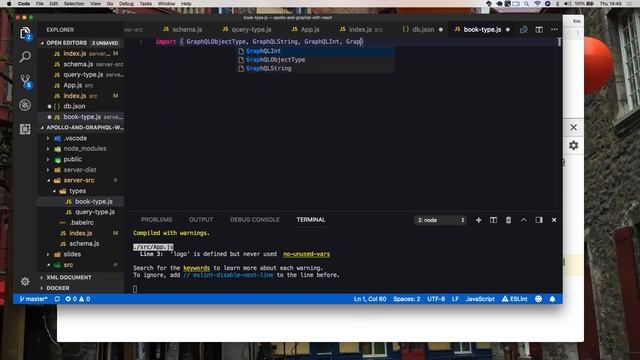Image resolution: width=640 pixels, height=360 pixels.
Task: Split the terminal panel
Action: click(x=493, y=220)
